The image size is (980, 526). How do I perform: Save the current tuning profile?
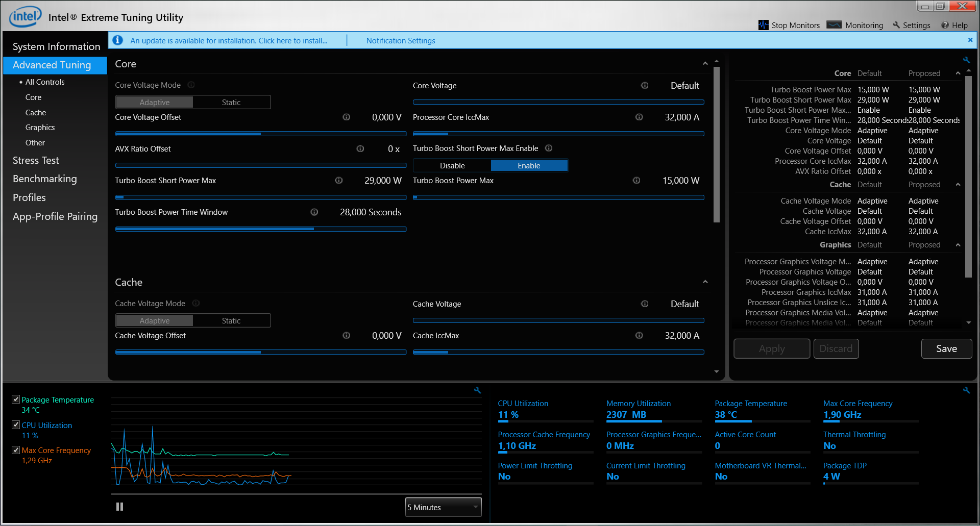[946, 348]
